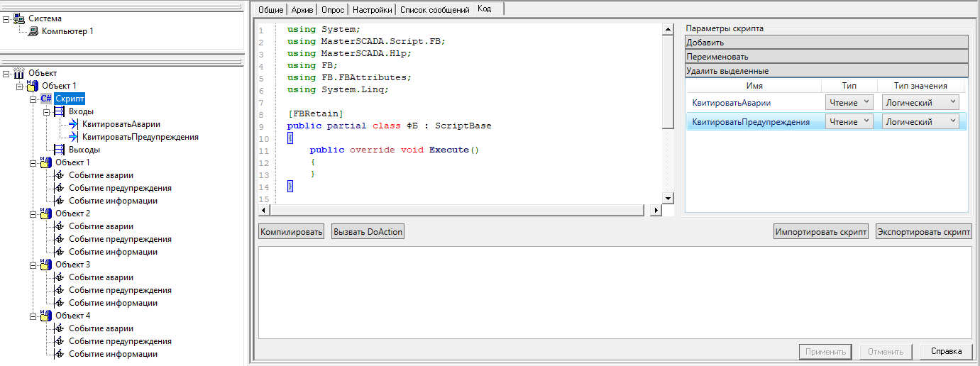
Task: Click the code editor's scroll-right arrow
Action: point(656,211)
